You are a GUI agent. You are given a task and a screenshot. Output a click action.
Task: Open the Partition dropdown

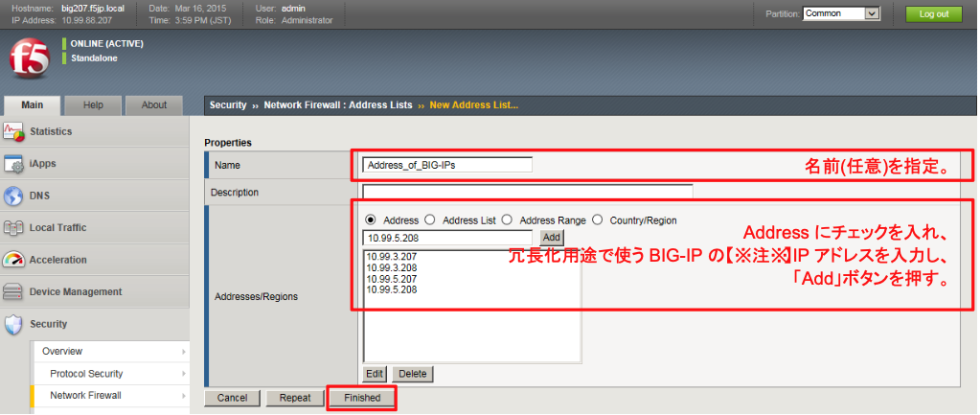click(x=842, y=13)
